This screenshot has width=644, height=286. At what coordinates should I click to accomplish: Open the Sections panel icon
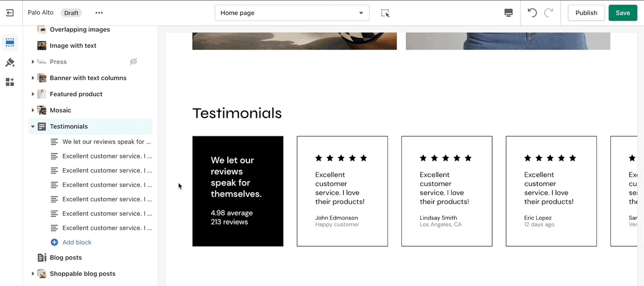pyautogui.click(x=10, y=42)
